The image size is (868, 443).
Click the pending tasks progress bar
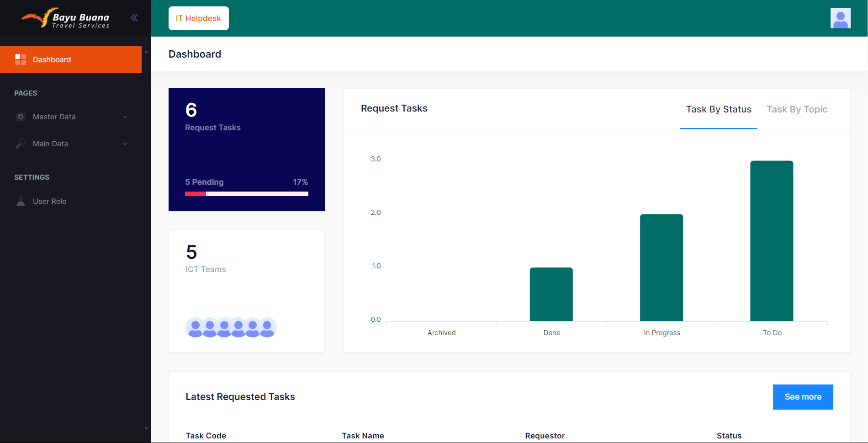coord(247,194)
